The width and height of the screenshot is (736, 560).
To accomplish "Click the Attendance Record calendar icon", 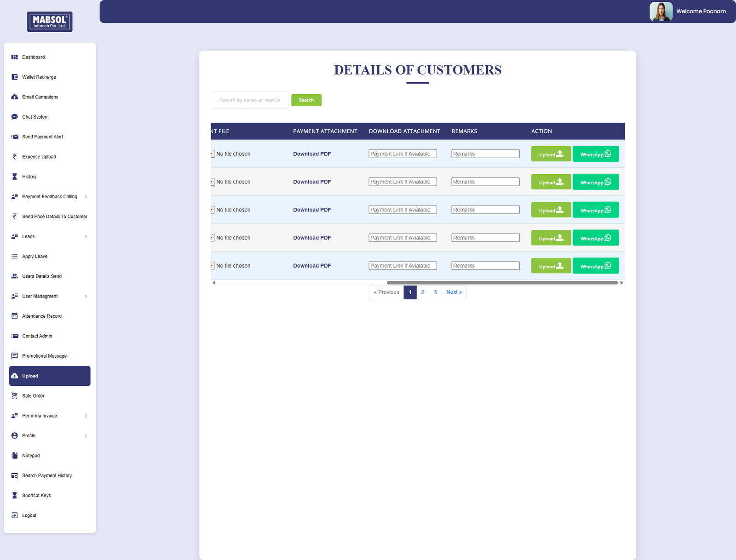I will tap(15, 316).
